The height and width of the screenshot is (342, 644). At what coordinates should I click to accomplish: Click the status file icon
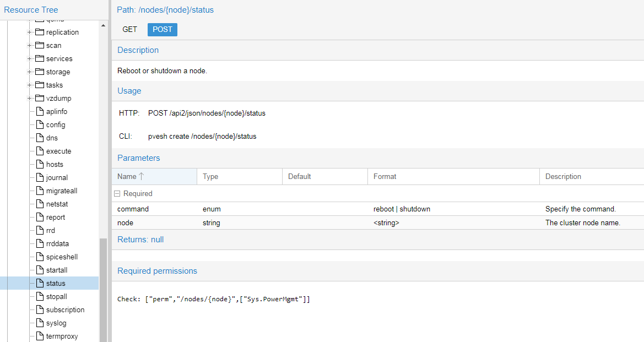pyautogui.click(x=40, y=283)
